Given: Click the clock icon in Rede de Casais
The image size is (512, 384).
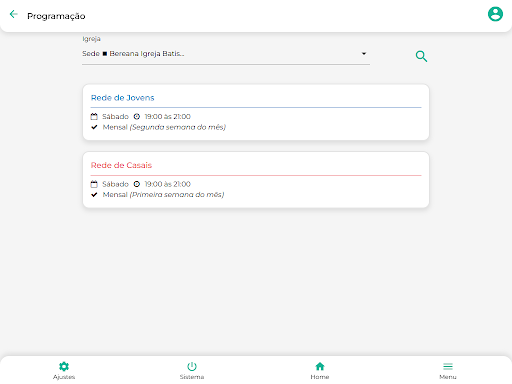Looking at the screenshot, I should point(137,184).
